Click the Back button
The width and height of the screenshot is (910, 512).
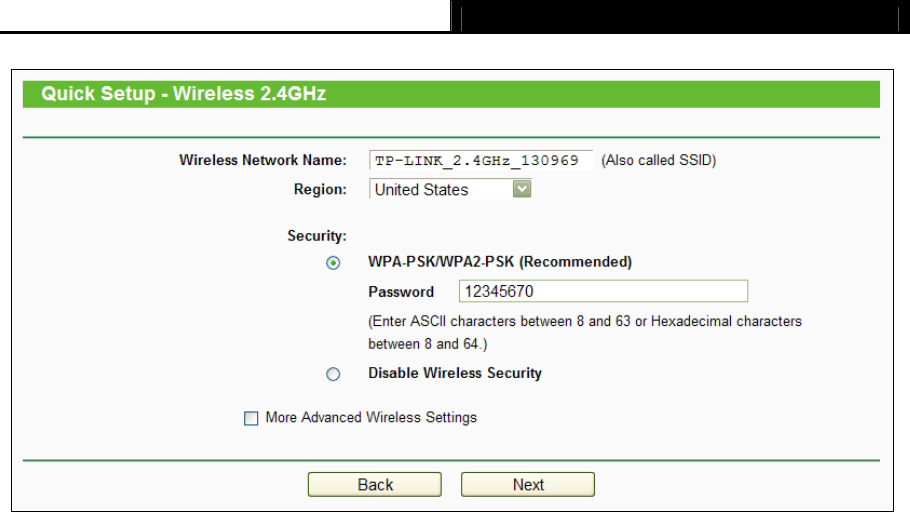(375, 485)
